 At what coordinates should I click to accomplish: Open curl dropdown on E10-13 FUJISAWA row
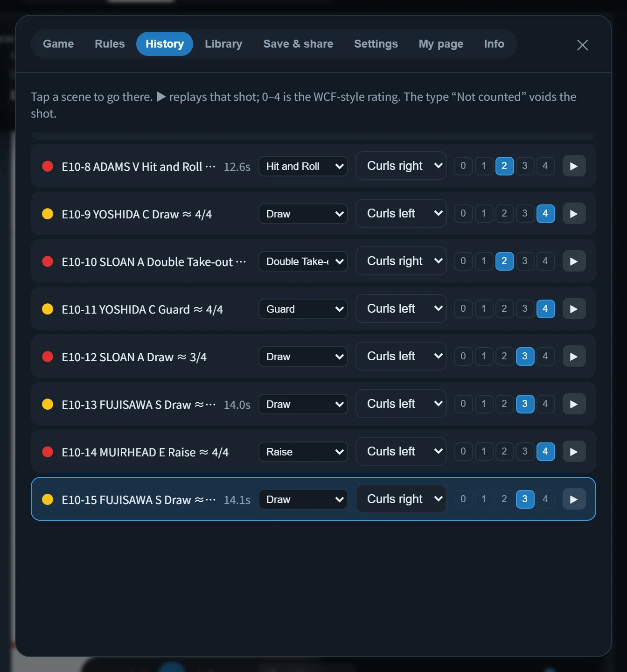401,404
